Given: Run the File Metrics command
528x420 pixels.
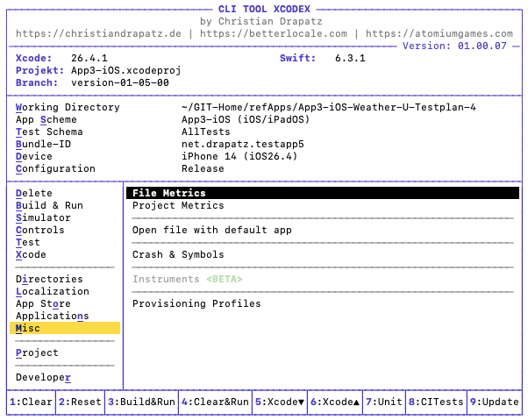Looking at the screenshot, I should point(323,193).
